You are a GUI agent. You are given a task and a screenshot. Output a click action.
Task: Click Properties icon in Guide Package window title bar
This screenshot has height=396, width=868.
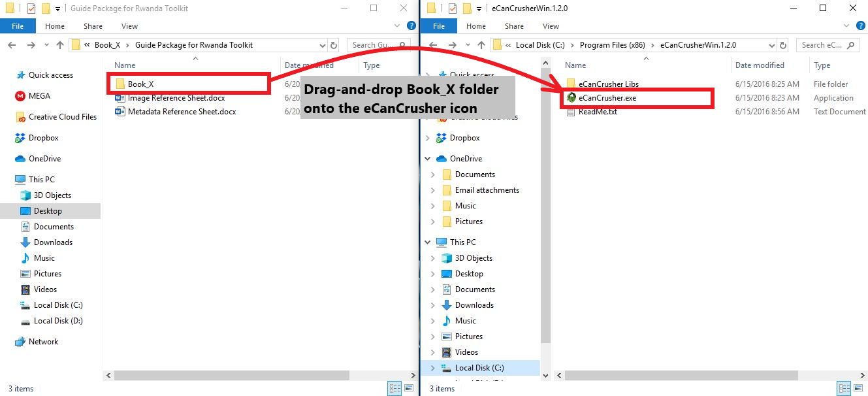[x=32, y=8]
